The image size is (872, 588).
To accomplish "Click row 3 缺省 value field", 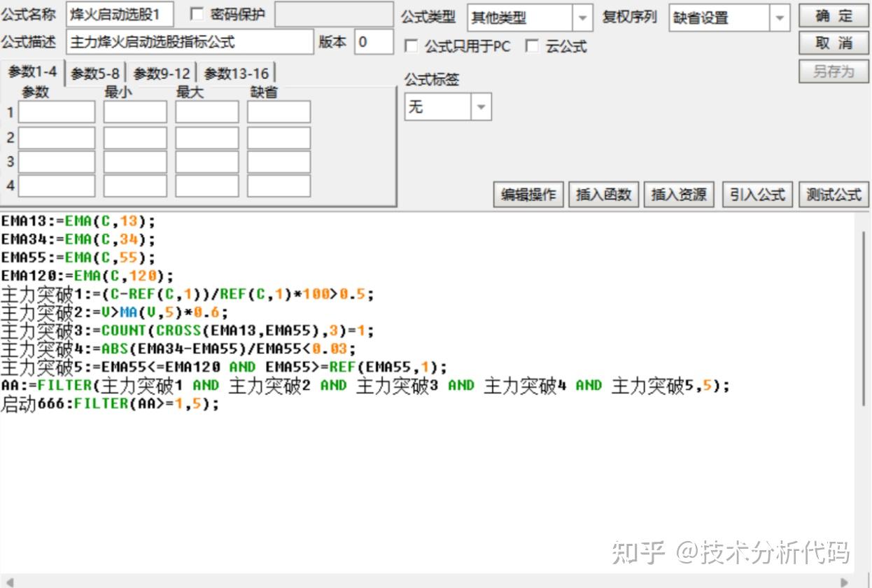I will click(x=279, y=162).
